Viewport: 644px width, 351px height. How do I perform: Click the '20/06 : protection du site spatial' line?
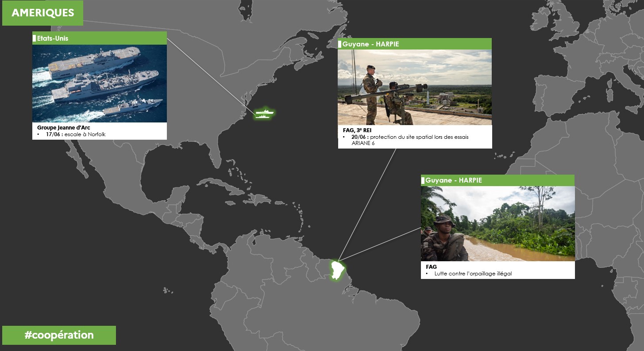tap(410, 137)
